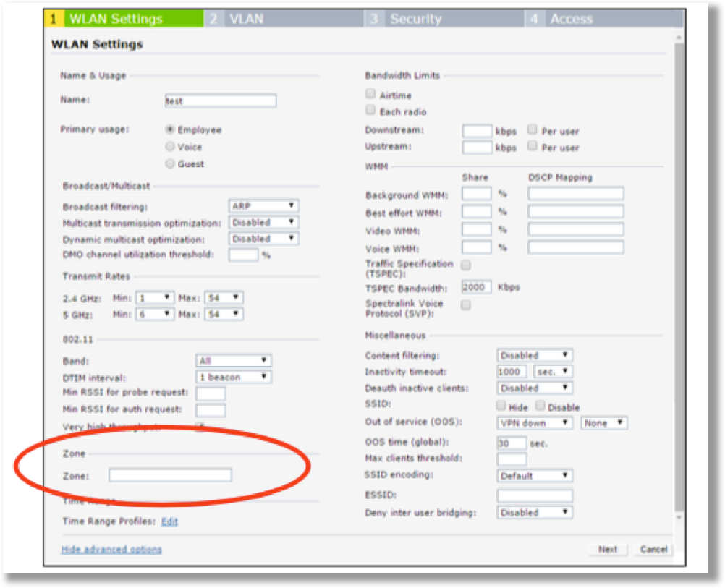Check the Hide SSID option
Image resolution: width=725 pixels, height=588 pixels.
click(x=500, y=406)
